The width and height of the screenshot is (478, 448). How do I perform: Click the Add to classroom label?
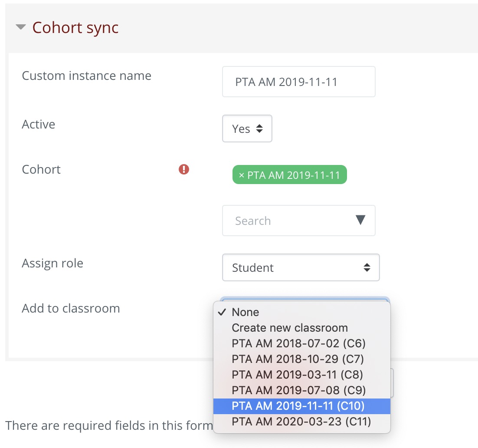[x=71, y=308]
